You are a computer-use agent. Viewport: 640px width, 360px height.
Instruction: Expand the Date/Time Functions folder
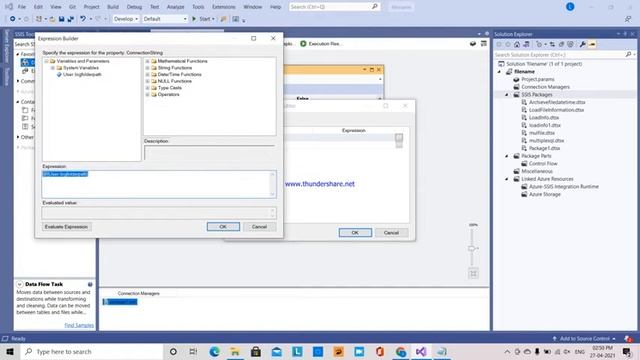(x=147, y=74)
